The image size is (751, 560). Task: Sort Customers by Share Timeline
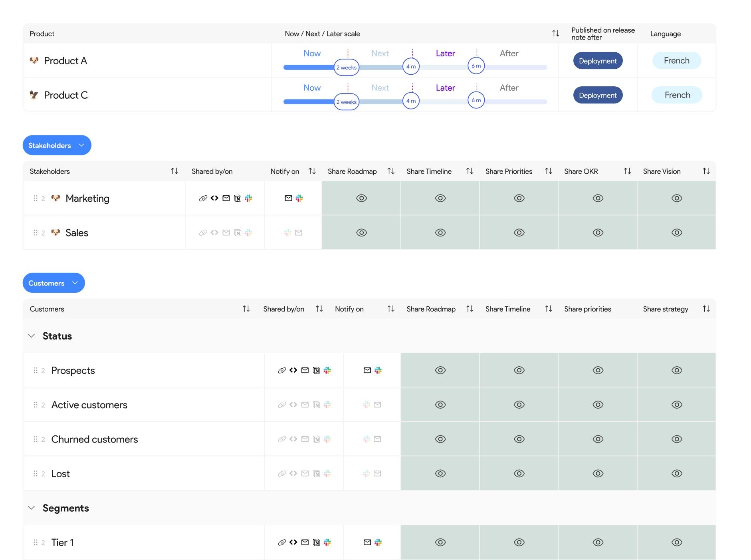pos(549,309)
